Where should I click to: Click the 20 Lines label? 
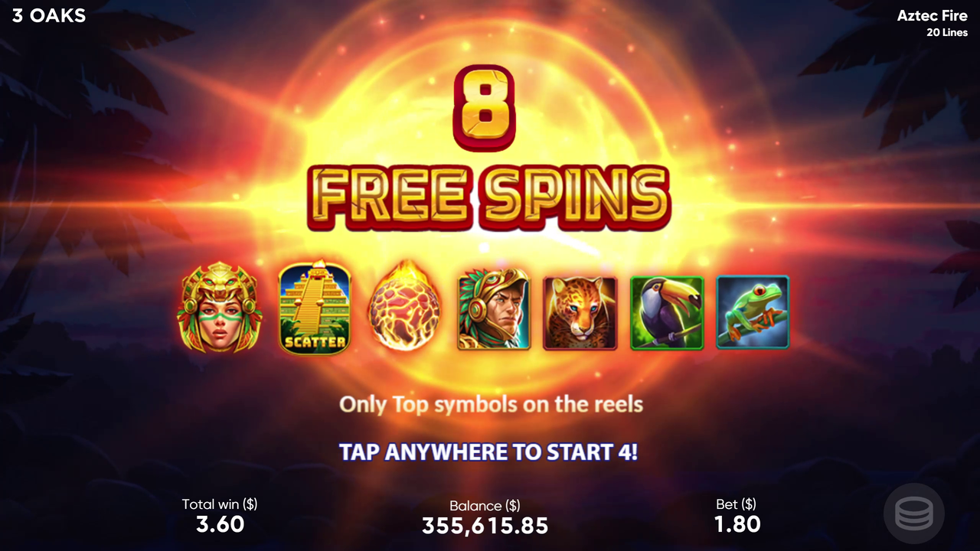point(947,33)
